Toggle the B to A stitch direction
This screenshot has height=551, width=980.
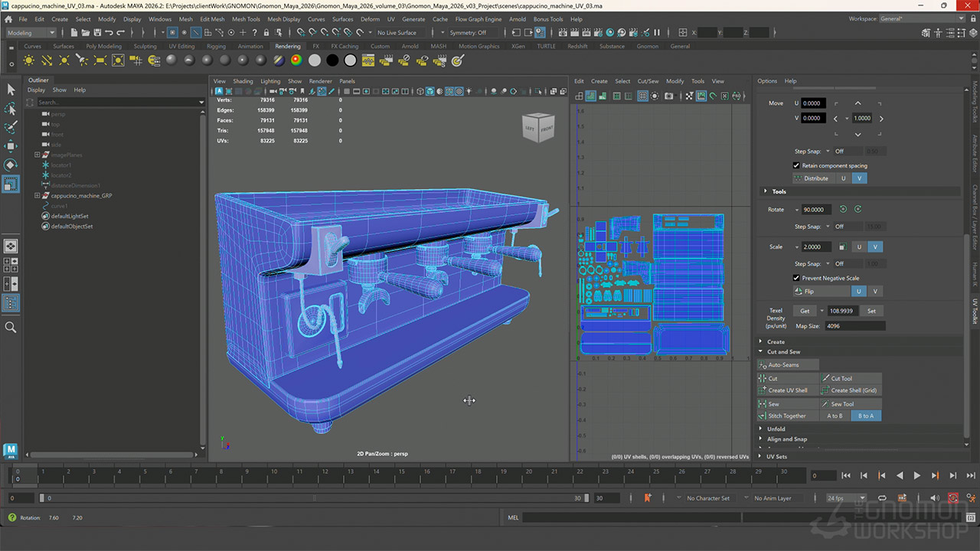(x=865, y=416)
